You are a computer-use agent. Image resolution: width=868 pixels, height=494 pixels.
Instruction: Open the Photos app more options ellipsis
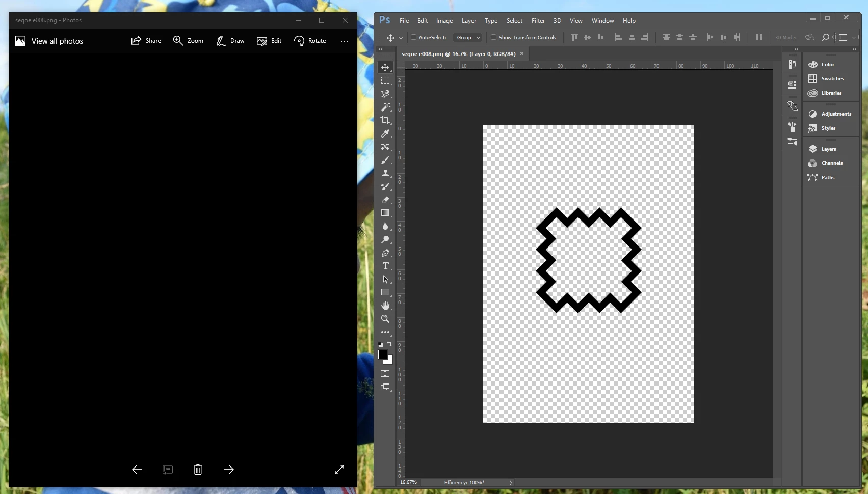(x=345, y=41)
